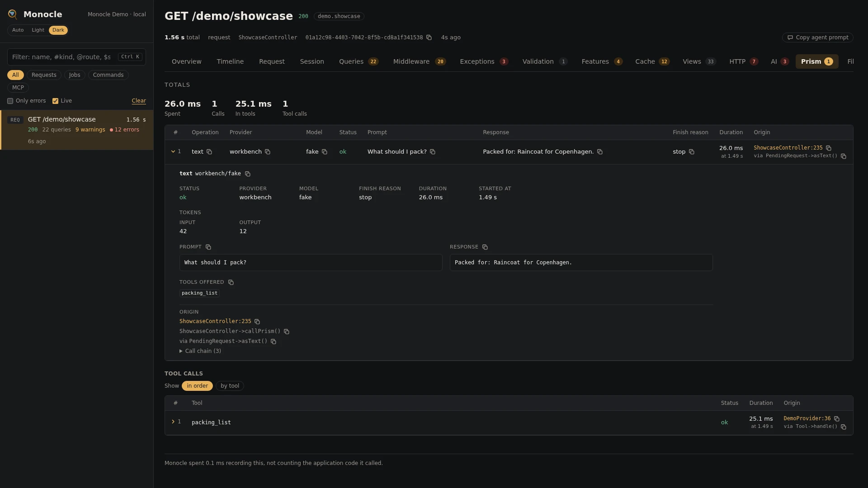This screenshot has height=488, width=868.
Task: Copy the 'Packed for: Raincoat' table response
Action: (x=600, y=152)
